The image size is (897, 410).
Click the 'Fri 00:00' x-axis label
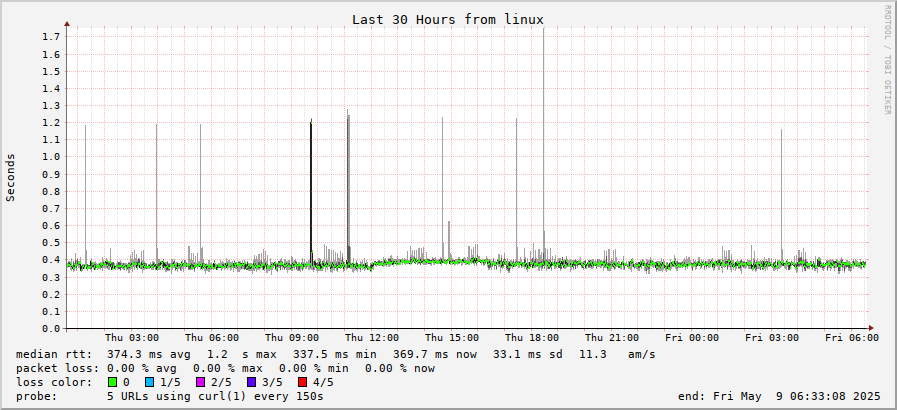coord(692,338)
